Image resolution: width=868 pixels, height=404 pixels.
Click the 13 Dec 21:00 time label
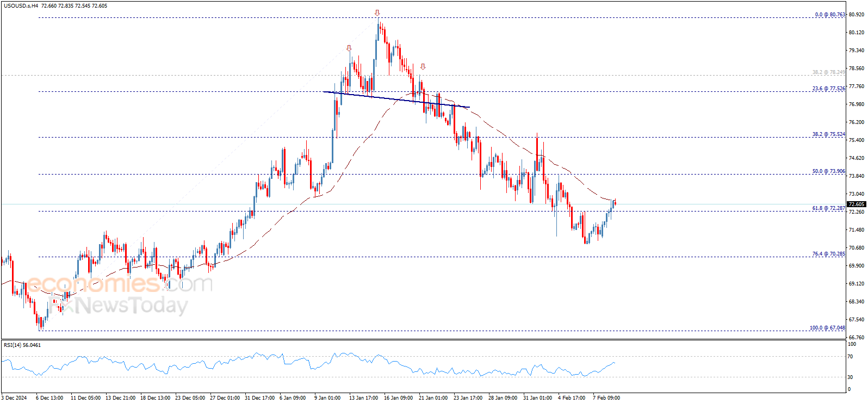121,398
